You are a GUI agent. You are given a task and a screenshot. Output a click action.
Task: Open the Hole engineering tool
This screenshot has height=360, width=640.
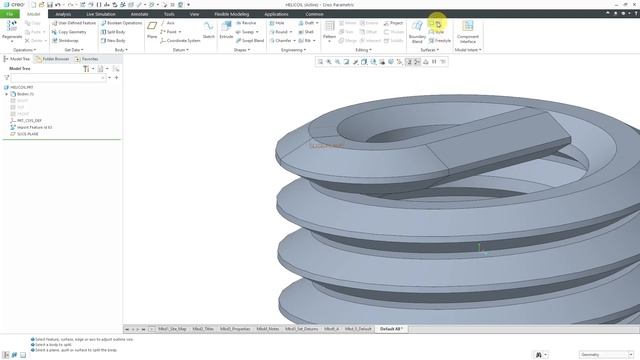pos(277,23)
